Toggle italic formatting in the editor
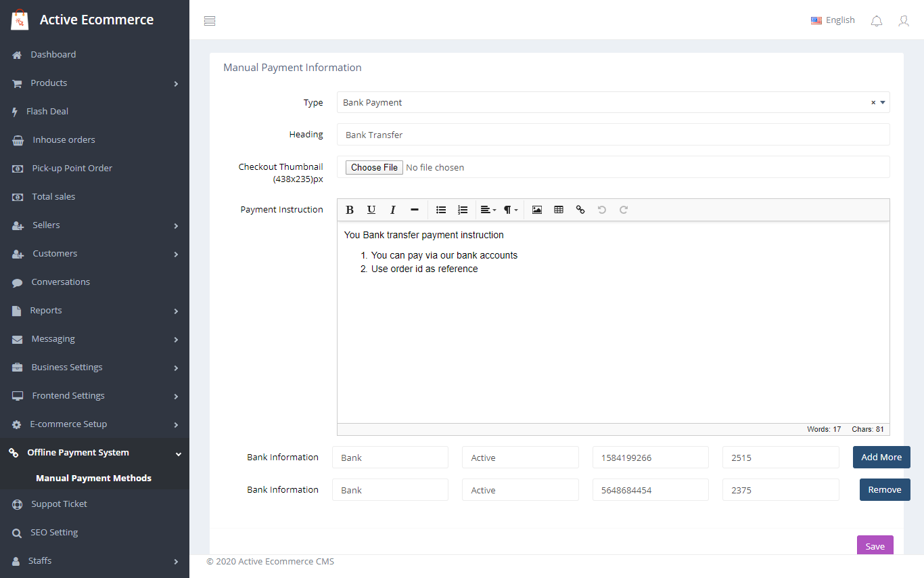This screenshot has width=924, height=578. (x=393, y=210)
